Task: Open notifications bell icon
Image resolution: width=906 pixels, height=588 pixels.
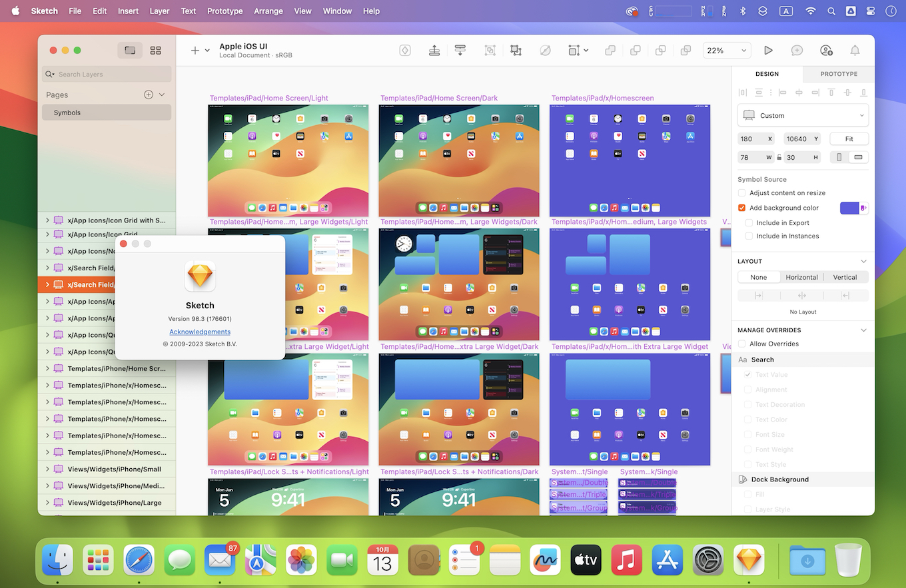Action: pos(855,51)
